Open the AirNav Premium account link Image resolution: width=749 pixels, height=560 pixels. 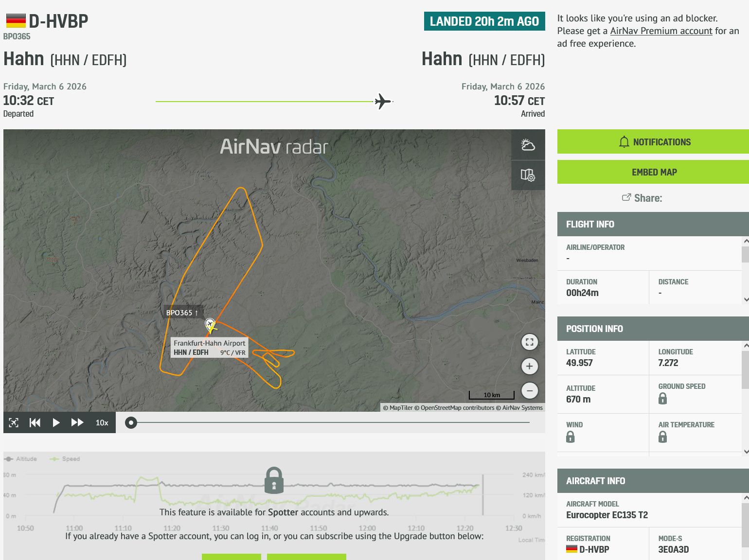(661, 31)
